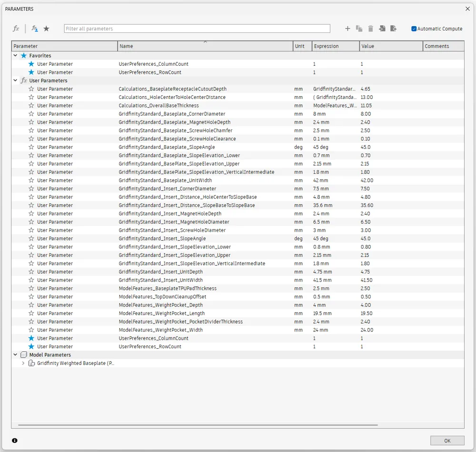Favorite Calculations_BaseplateReceptacleCutoutDepth star

click(31, 89)
